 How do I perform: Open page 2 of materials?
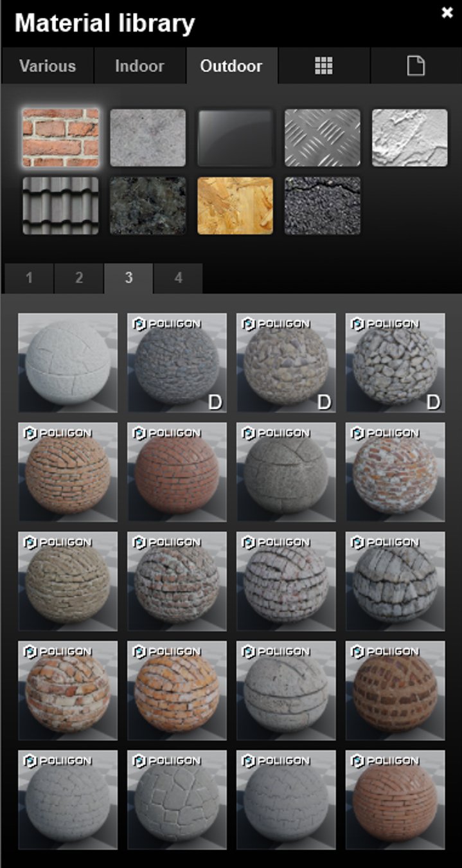click(79, 278)
